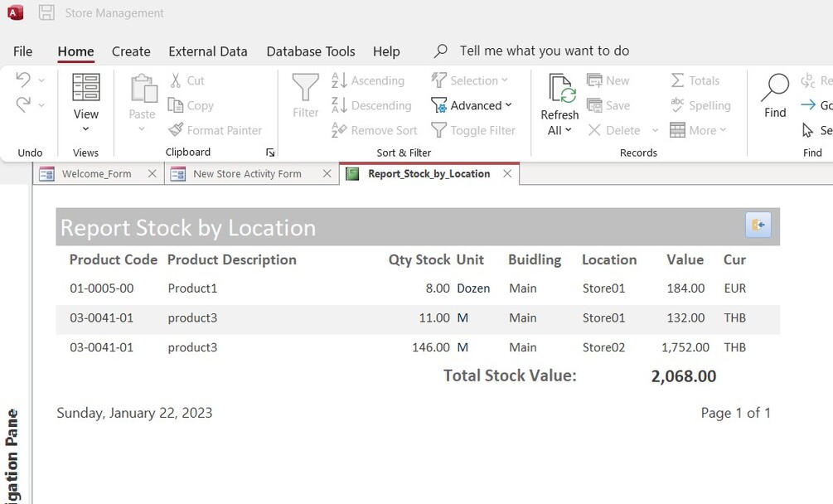Open the File menu
833x504 pixels.
click(23, 51)
